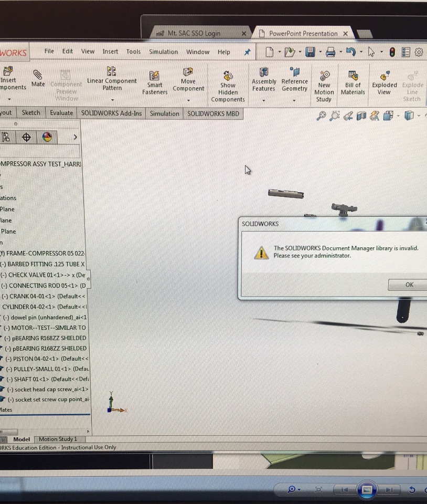Click the Rebuild traffic light icon

pos(392,52)
